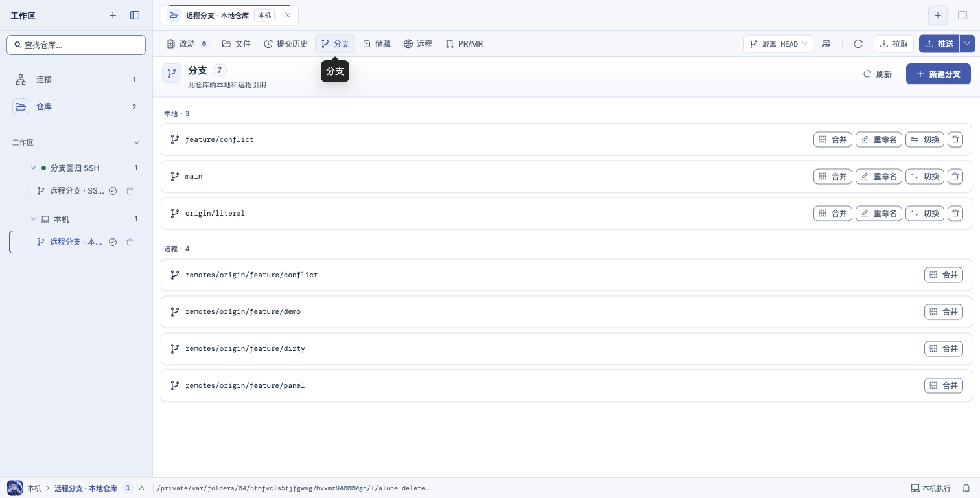Click the 拉取 button
The height and width of the screenshot is (498, 980).
tap(894, 44)
